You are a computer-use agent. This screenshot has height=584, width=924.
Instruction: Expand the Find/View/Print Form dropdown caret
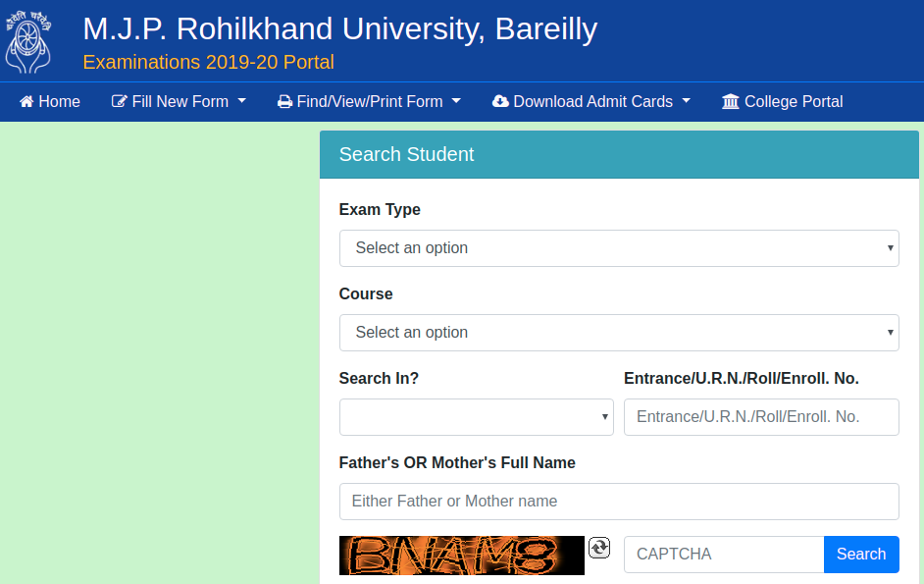(x=456, y=101)
